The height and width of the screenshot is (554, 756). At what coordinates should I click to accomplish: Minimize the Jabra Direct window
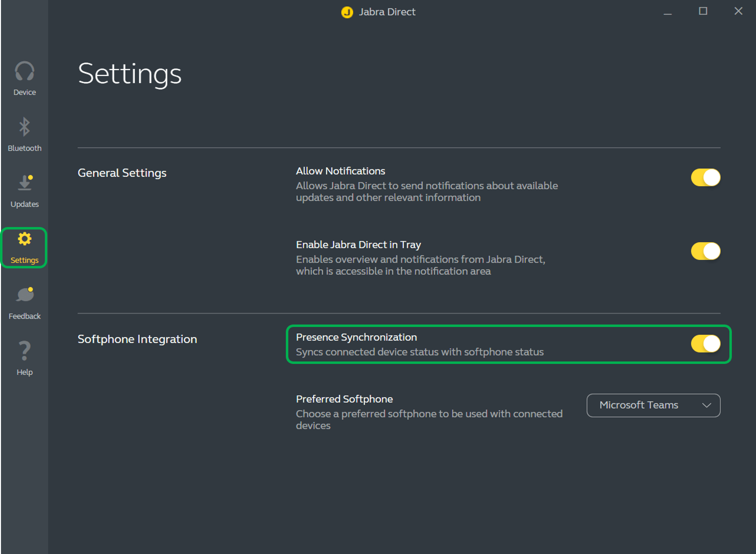tap(667, 12)
